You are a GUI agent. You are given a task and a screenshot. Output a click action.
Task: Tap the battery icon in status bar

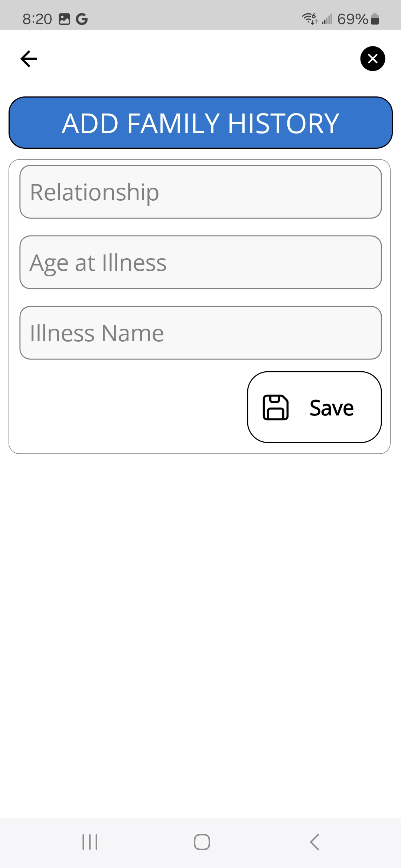(375, 19)
